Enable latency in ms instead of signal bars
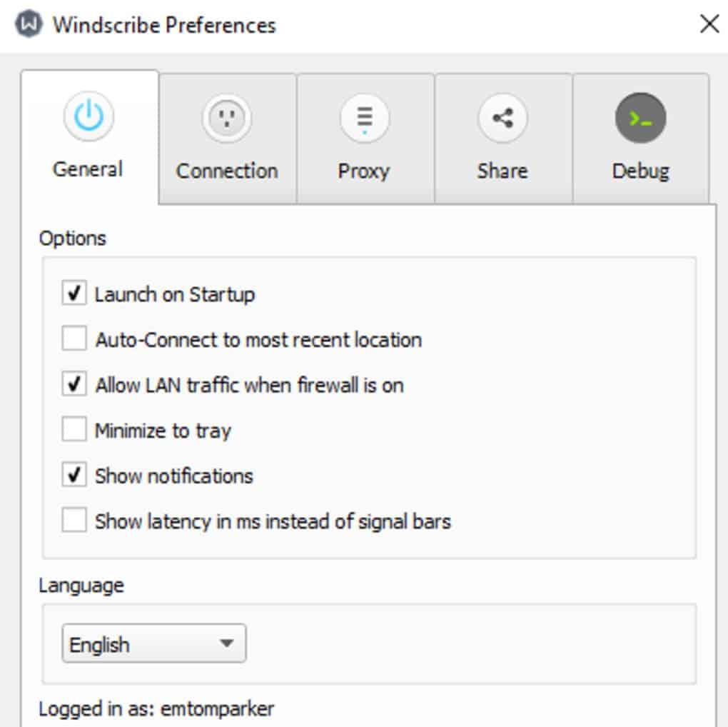Screen dimensions: 728x727 click(x=74, y=521)
